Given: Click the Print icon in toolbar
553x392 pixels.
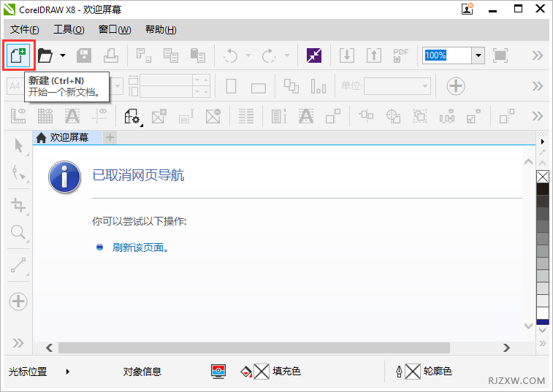Looking at the screenshot, I should pyautogui.click(x=110, y=55).
